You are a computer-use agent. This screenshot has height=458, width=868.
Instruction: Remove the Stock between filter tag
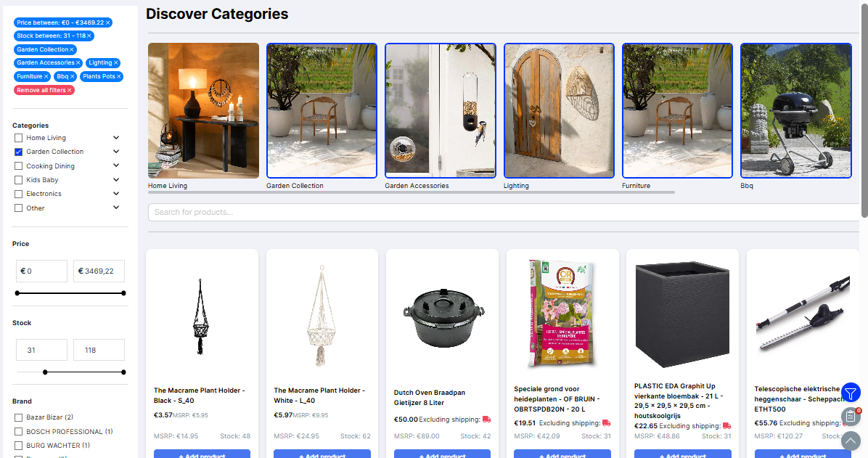89,36
